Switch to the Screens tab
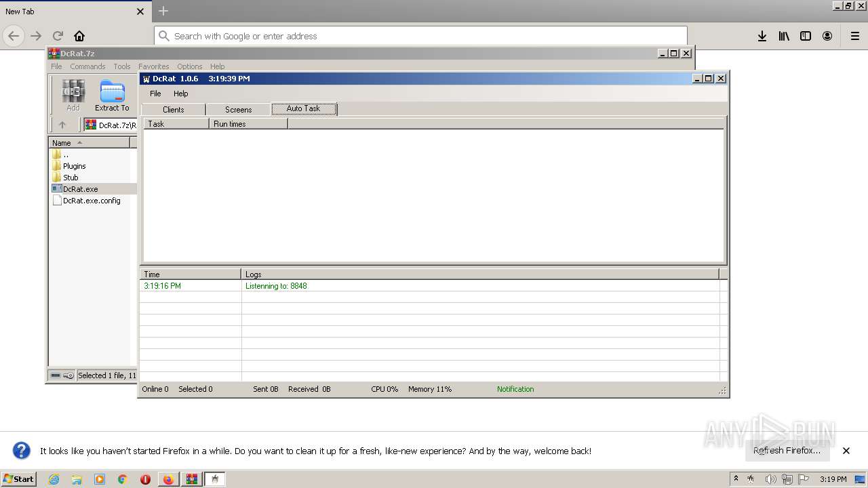This screenshot has width=868, height=488. click(x=238, y=110)
